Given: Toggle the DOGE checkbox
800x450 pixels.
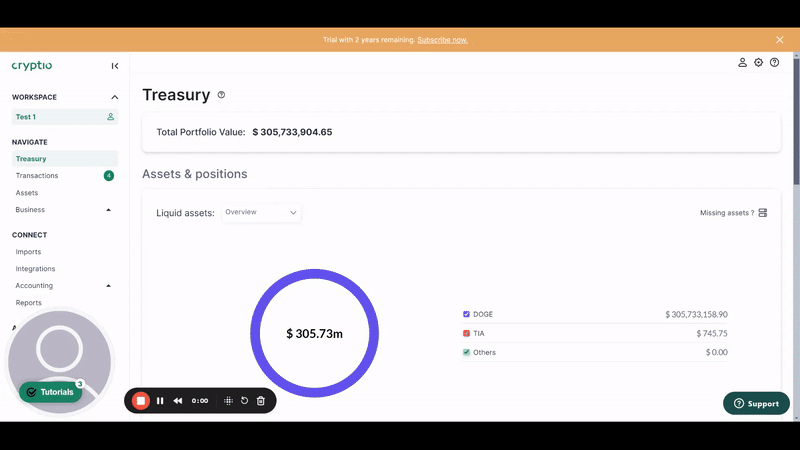Looking at the screenshot, I should (466, 314).
